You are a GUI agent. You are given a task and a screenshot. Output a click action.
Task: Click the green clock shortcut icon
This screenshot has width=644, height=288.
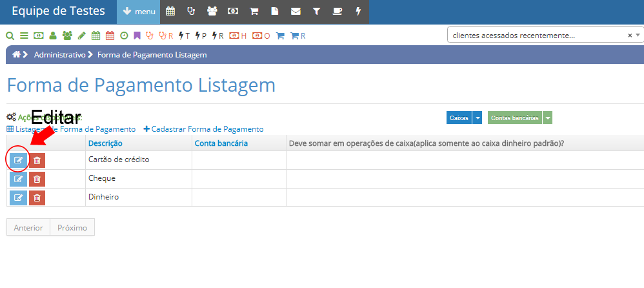coord(124,36)
